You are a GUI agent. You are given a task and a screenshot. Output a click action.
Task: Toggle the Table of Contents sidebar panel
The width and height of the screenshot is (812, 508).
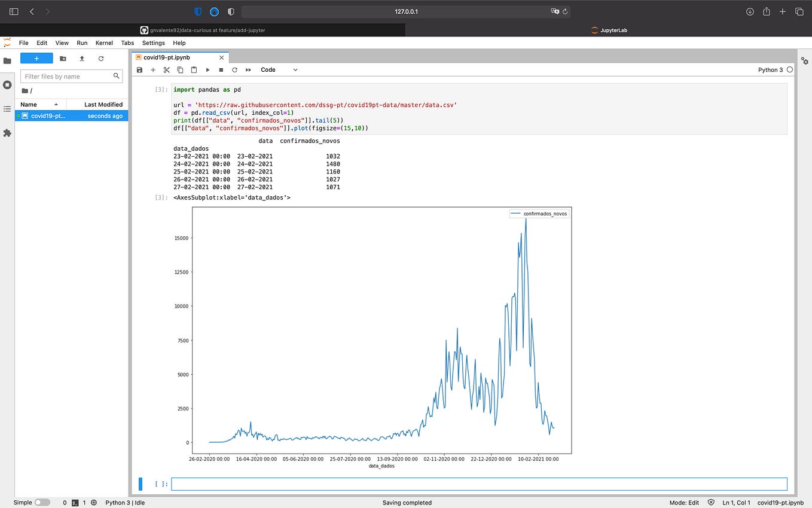pos(7,108)
